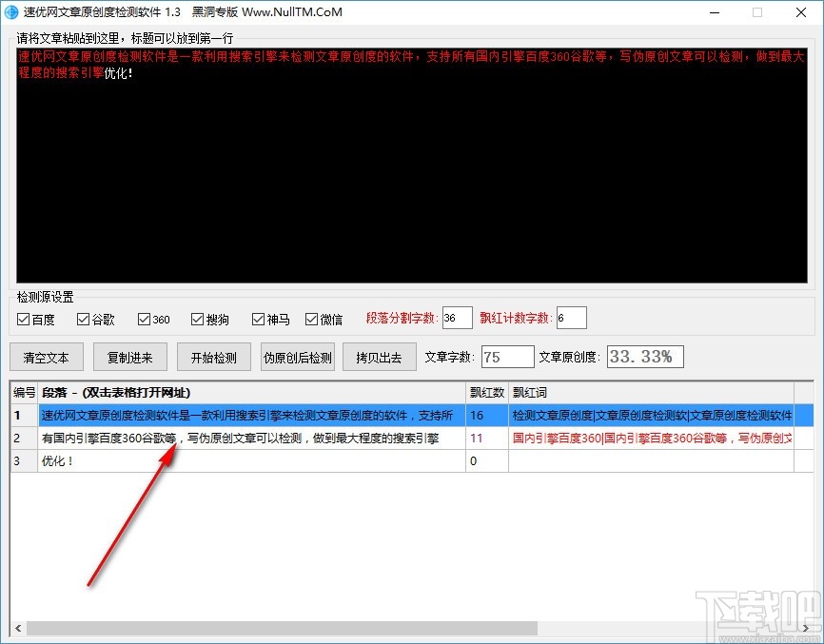Click the 清空文本 button

coord(47,357)
